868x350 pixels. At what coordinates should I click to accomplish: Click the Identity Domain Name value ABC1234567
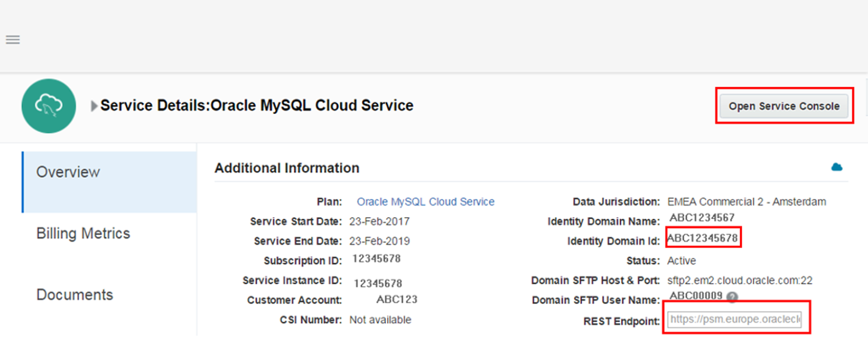[x=701, y=217]
